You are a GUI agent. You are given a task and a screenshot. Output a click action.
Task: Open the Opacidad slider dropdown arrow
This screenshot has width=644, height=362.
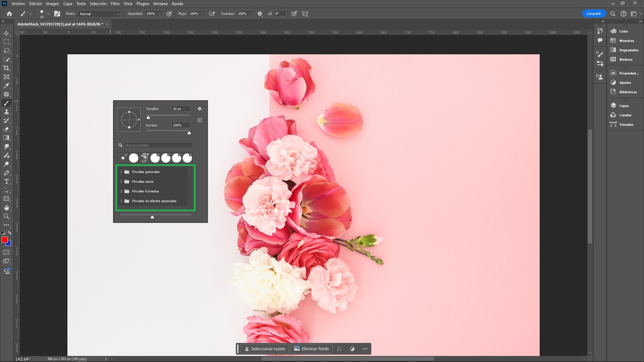pos(160,14)
